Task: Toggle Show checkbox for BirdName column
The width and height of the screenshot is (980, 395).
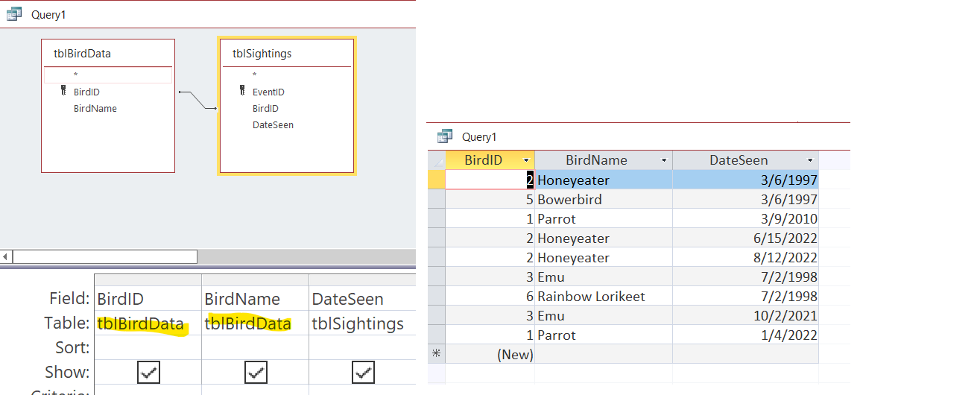Action: 256,373
